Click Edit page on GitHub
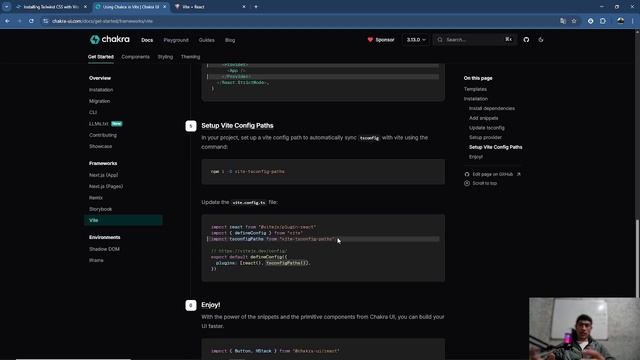Viewport: 640px width, 360px height. coord(492,174)
